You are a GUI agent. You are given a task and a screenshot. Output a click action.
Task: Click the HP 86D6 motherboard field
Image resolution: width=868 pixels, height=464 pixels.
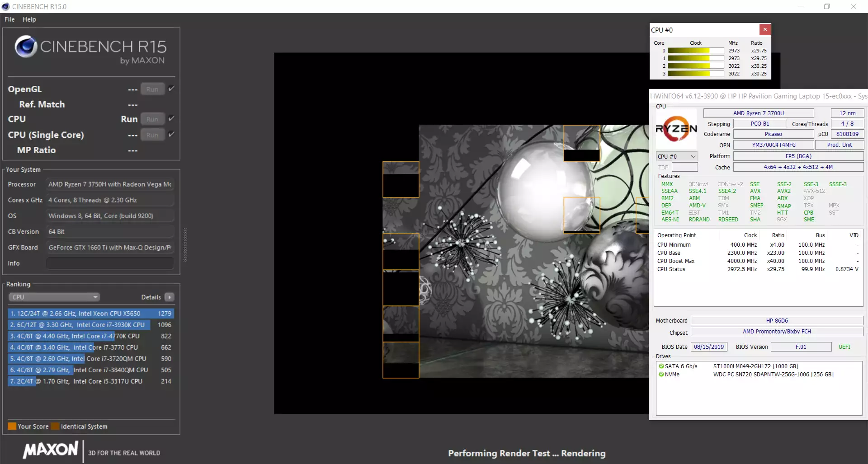point(777,321)
